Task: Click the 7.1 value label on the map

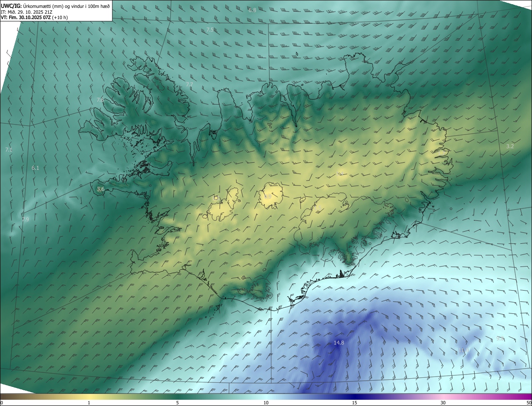Action: pyautogui.click(x=8, y=149)
